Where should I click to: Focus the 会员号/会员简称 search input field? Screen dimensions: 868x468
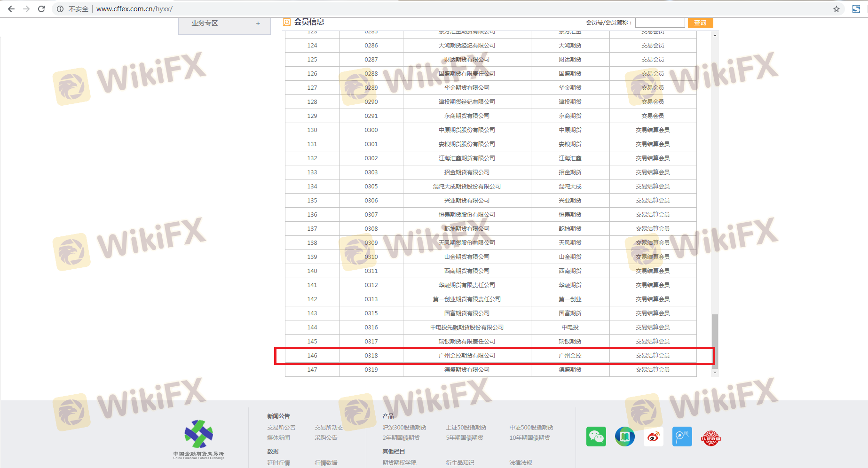660,23
